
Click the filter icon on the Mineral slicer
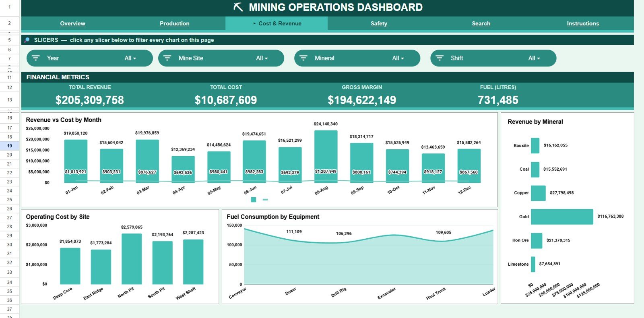303,58
